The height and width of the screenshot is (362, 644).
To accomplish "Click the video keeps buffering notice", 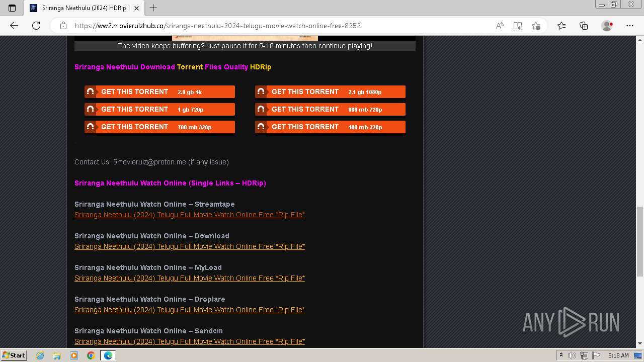I will 245,46.
